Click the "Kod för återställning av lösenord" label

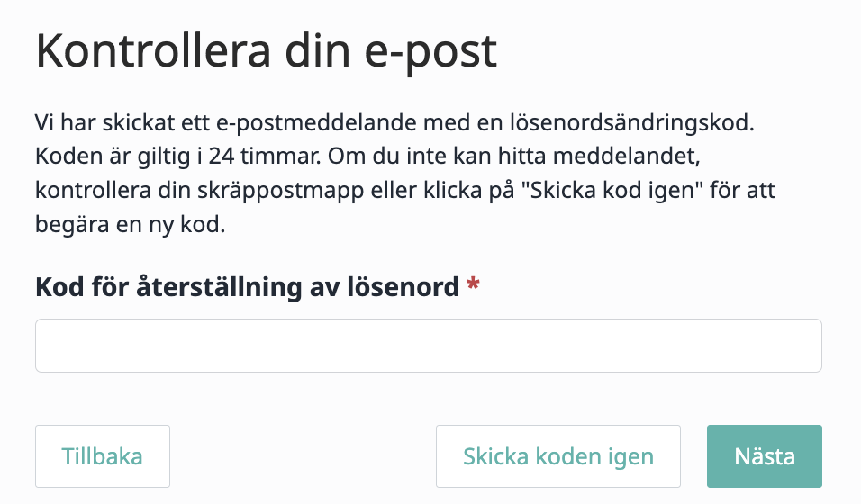tap(247, 286)
